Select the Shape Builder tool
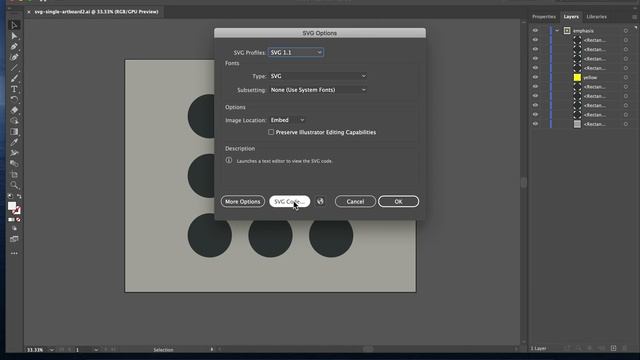This screenshot has width=640, height=360. [x=14, y=121]
